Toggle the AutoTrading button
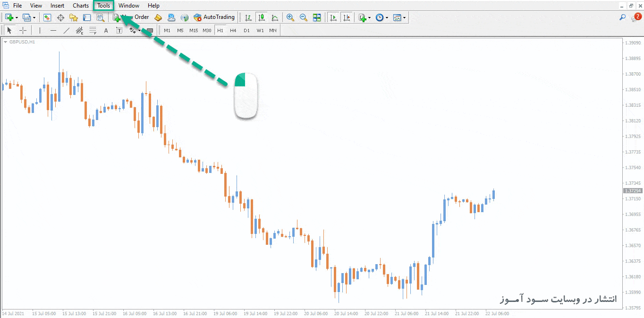The height and width of the screenshot is (318, 644). click(x=214, y=17)
